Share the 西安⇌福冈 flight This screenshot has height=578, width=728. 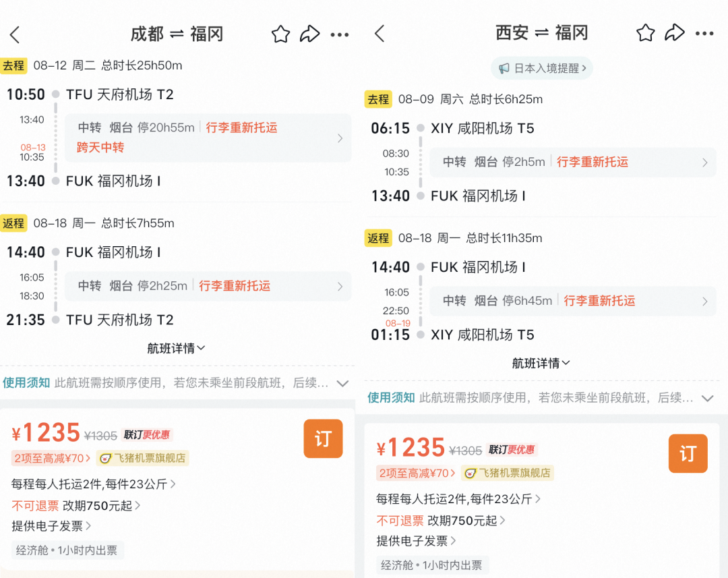pyautogui.click(x=674, y=32)
